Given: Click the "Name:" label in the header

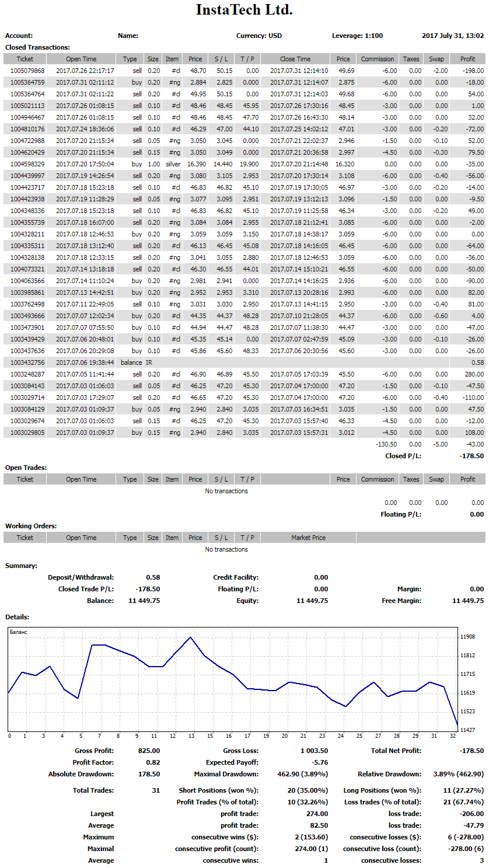Looking at the screenshot, I should point(128,36).
